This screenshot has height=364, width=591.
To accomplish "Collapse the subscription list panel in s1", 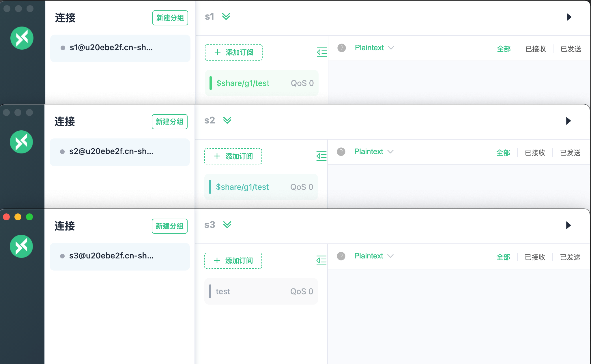I will (x=322, y=52).
